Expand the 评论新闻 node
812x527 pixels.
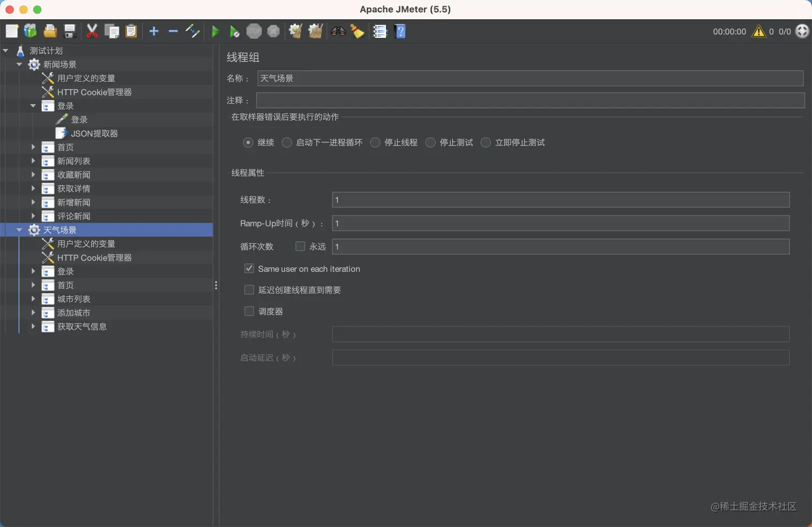33,216
